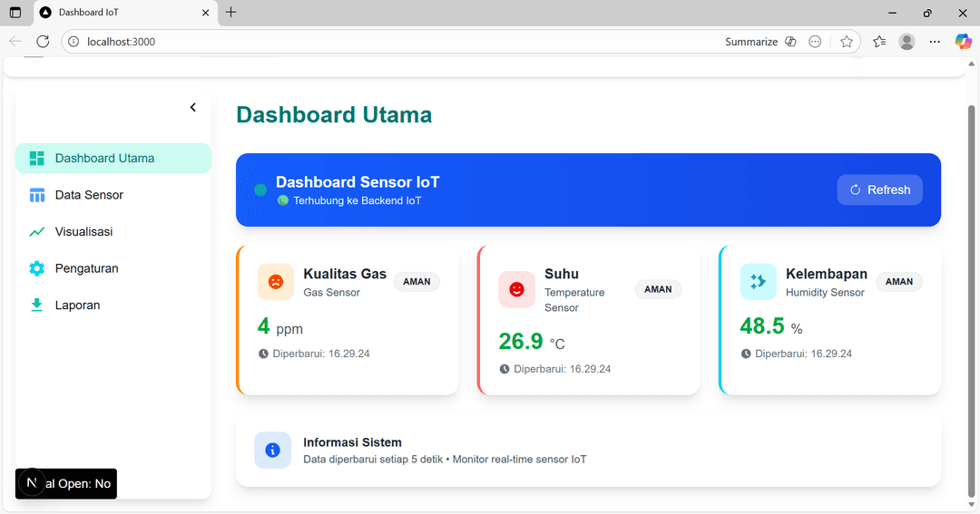This screenshot has height=514, width=980.
Task: Click the Suhu smiley face icon
Action: click(516, 289)
